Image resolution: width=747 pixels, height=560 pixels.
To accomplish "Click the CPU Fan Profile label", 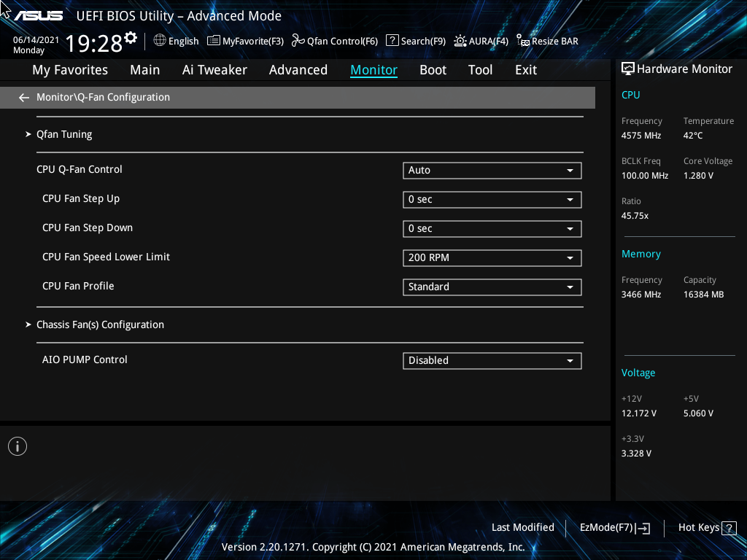I will (78, 286).
